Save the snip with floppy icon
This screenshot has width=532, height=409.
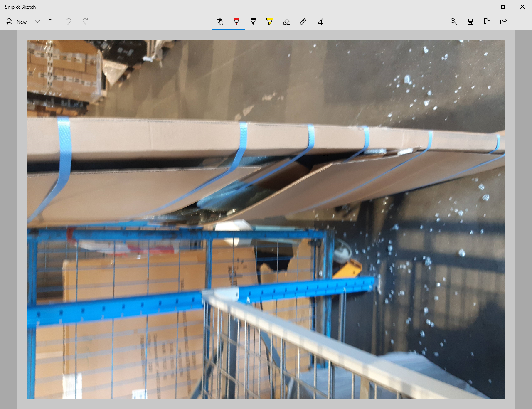click(x=470, y=22)
